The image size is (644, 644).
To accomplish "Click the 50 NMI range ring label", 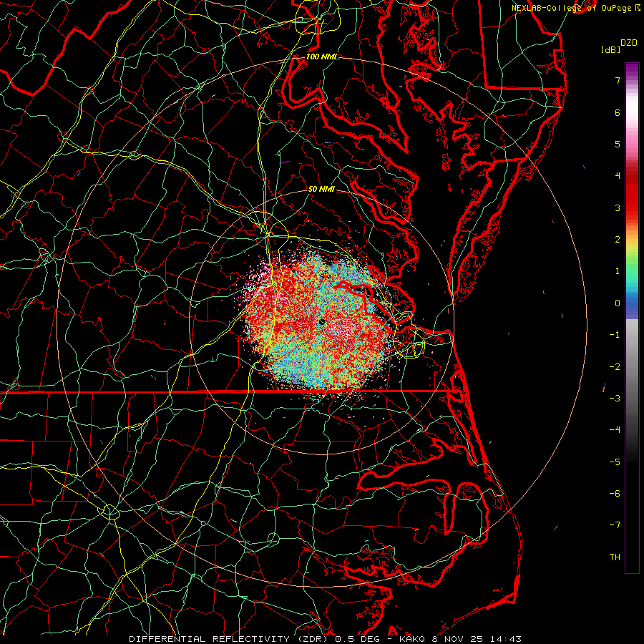I will click(321, 189).
